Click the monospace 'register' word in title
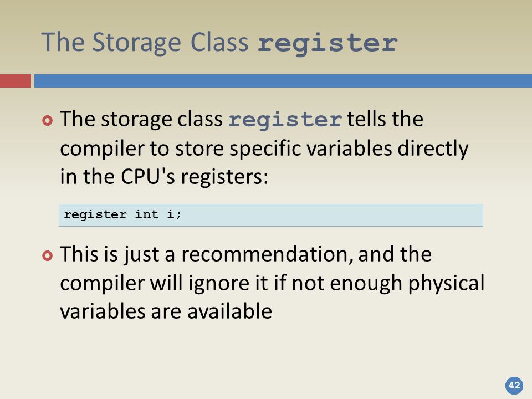This screenshot has height=399, width=532. pyautogui.click(x=328, y=43)
